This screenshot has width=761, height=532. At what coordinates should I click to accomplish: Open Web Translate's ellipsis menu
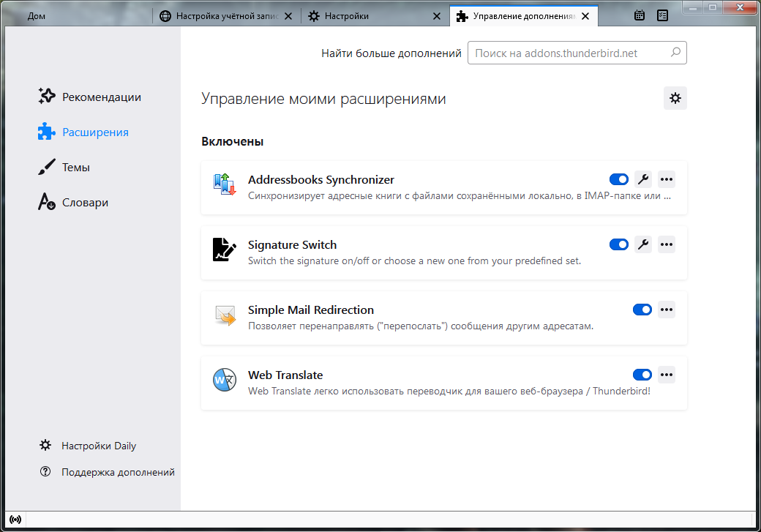tap(666, 374)
